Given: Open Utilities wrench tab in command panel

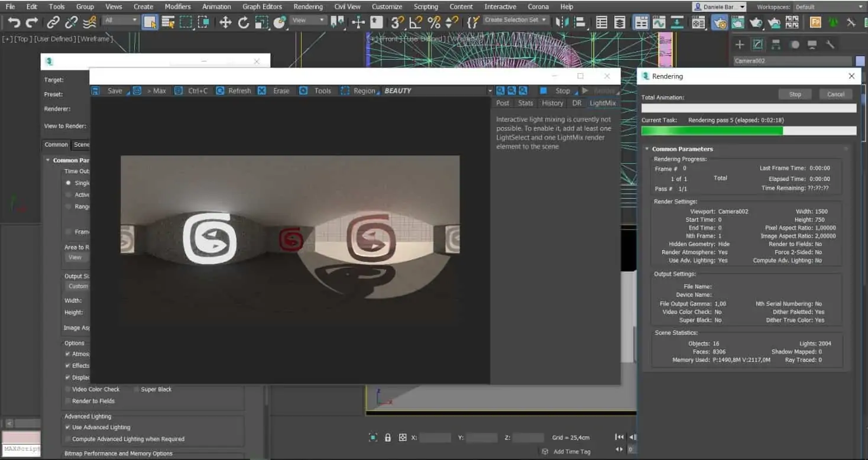Looking at the screenshot, I should [830, 44].
